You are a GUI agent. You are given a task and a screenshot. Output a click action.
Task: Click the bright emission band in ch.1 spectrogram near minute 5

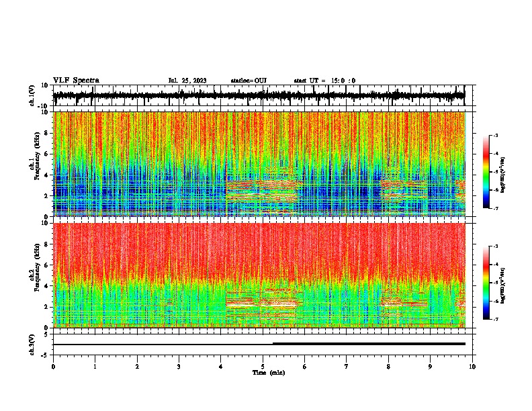(x=261, y=191)
